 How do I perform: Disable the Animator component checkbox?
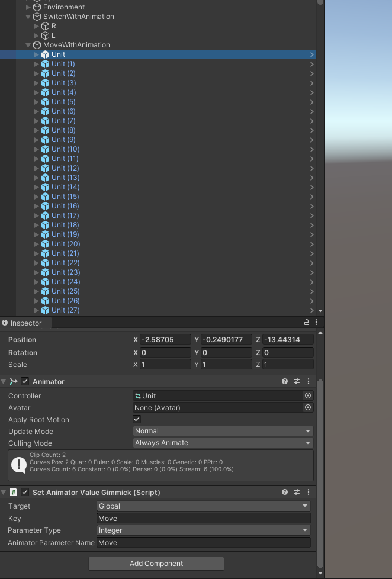tap(25, 381)
